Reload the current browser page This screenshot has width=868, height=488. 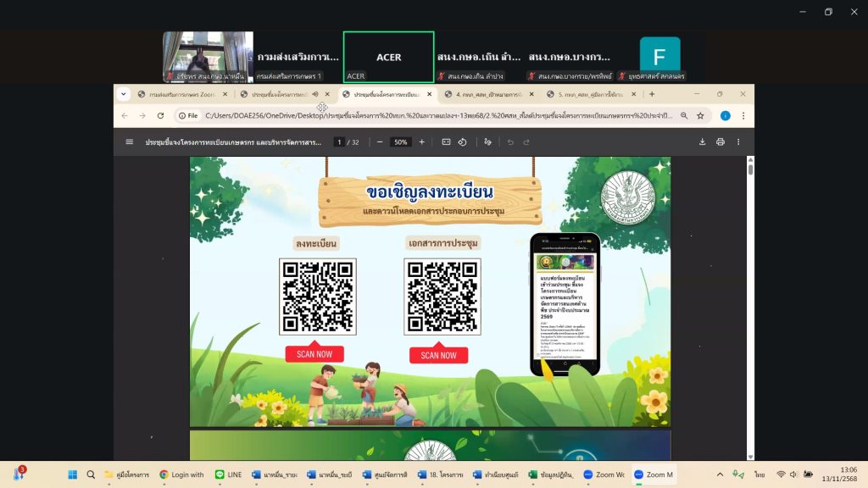pyautogui.click(x=160, y=115)
